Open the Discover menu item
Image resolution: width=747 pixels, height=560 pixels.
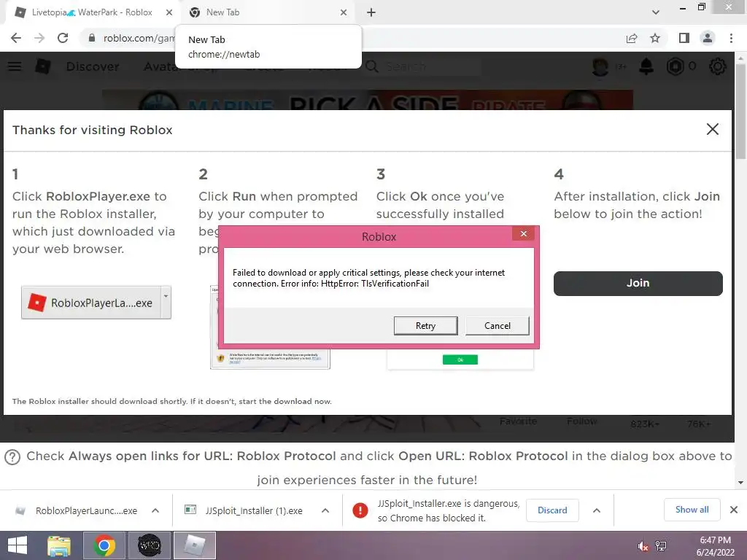pos(93,66)
